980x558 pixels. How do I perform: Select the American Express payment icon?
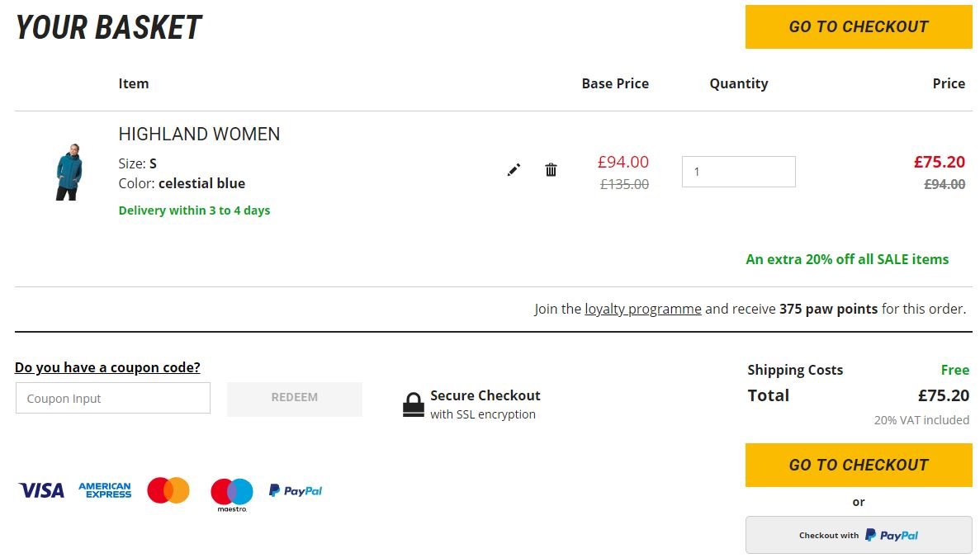104,489
